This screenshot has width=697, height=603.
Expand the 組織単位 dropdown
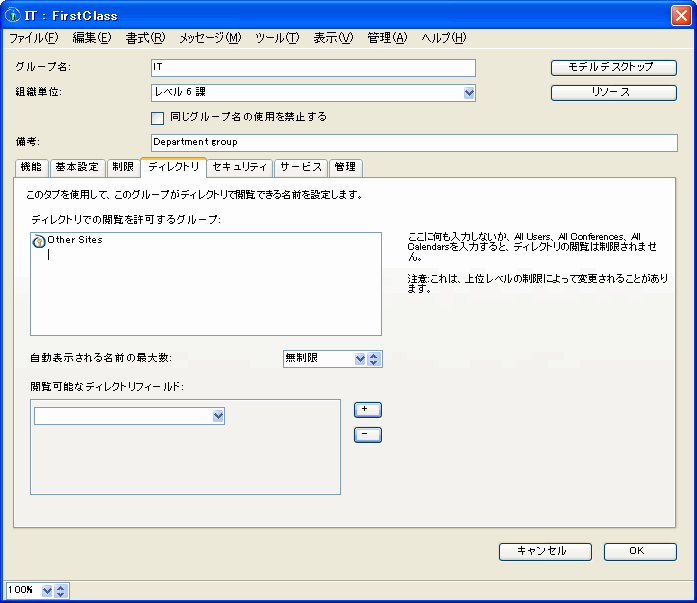coord(469,93)
